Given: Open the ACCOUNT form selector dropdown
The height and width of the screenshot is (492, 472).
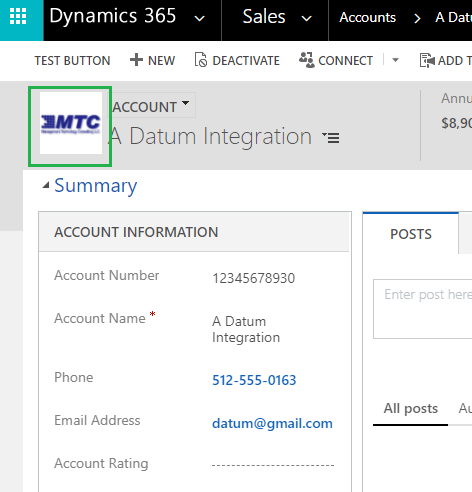Looking at the screenshot, I should coord(153,106).
